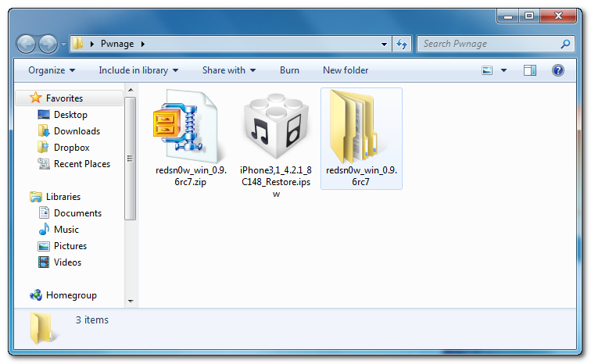Screen dimensions: 591x364
Task: Select Pwnage in the address bar breadcrumb
Action: (117, 44)
